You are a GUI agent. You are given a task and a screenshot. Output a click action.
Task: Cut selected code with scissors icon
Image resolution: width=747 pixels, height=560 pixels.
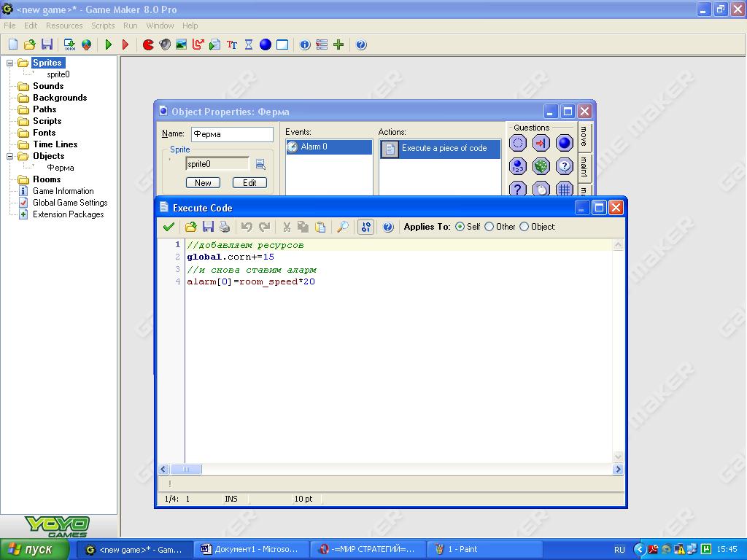coord(287,227)
